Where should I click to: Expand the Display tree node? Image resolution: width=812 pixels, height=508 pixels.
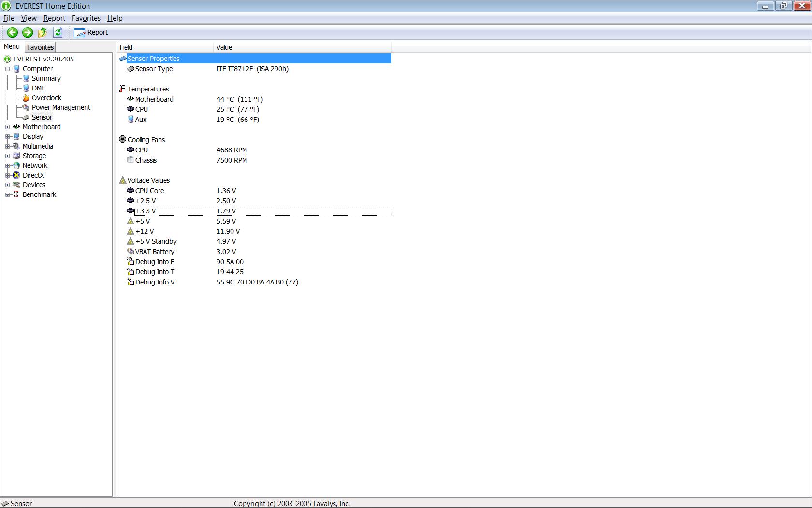[x=8, y=136]
